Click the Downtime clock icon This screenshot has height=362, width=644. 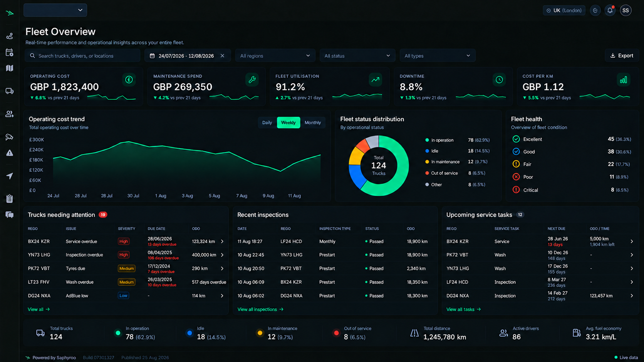click(x=499, y=80)
